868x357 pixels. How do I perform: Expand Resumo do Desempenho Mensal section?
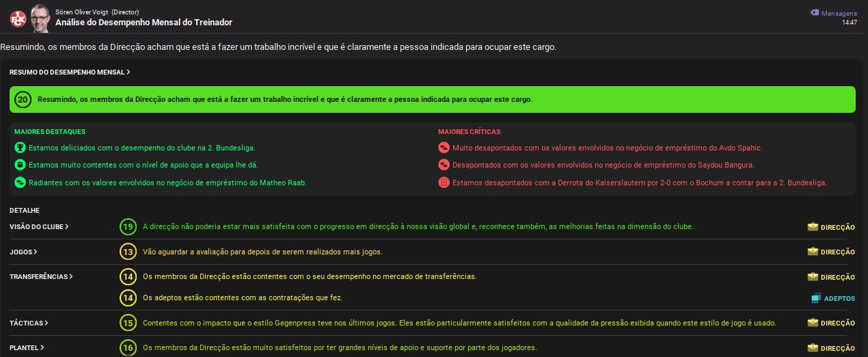pyautogui.click(x=70, y=72)
